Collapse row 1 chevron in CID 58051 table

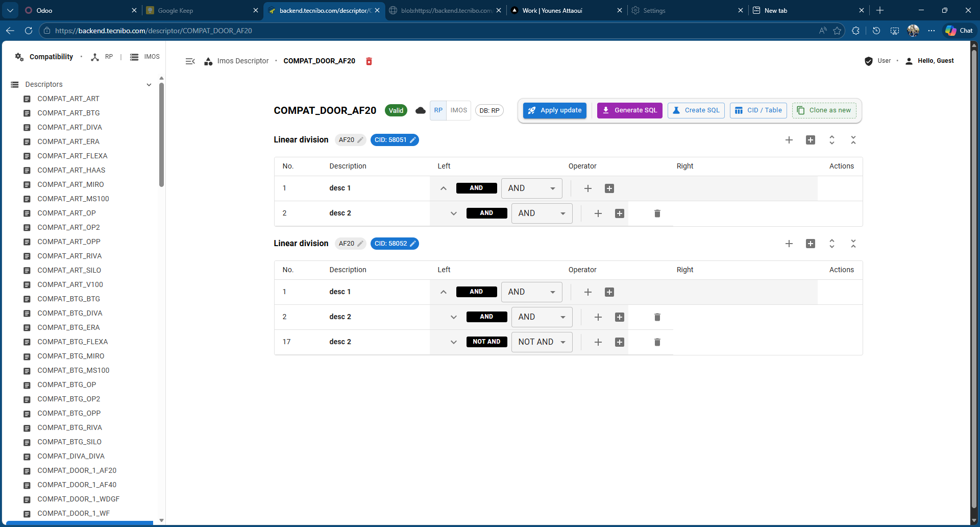(x=444, y=188)
